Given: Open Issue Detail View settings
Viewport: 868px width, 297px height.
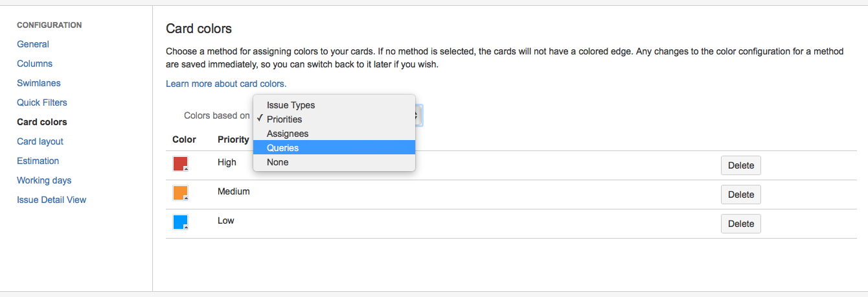Looking at the screenshot, I should [51, 200].
